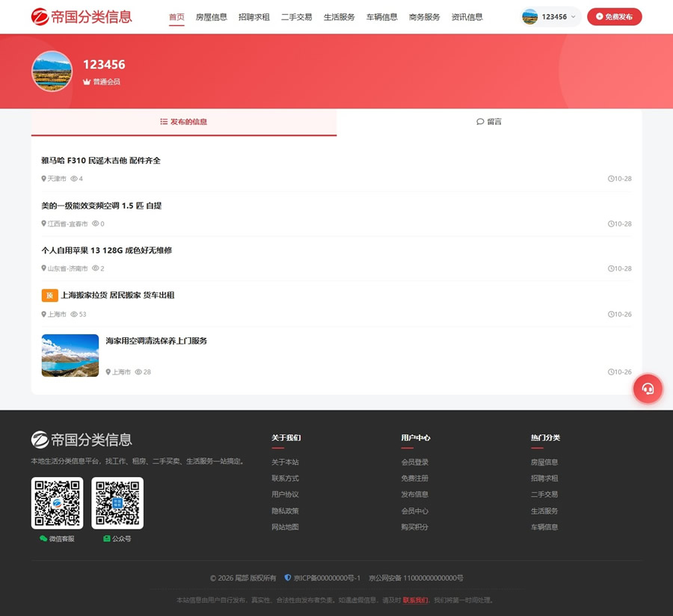Click the lake thumbnail of 空调清洗 listing
The height and width of the screenshot is (616, 673).
[70, 356]
